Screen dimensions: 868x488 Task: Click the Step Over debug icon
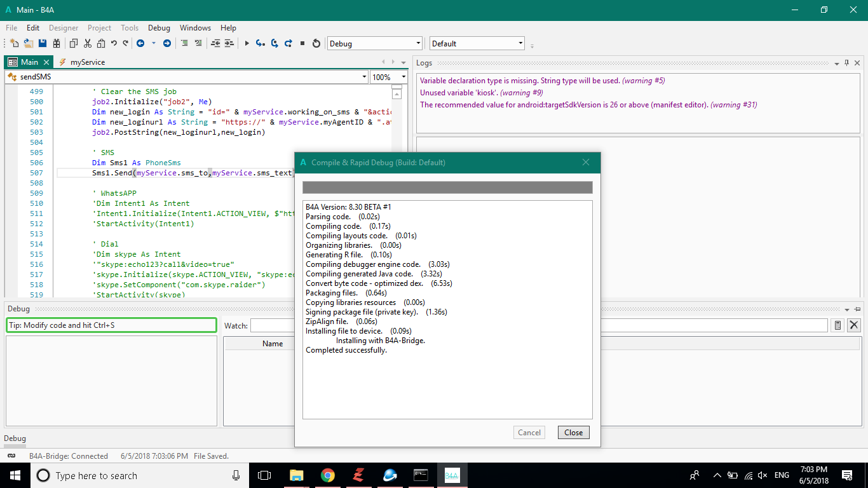click(x=275, y=44)
